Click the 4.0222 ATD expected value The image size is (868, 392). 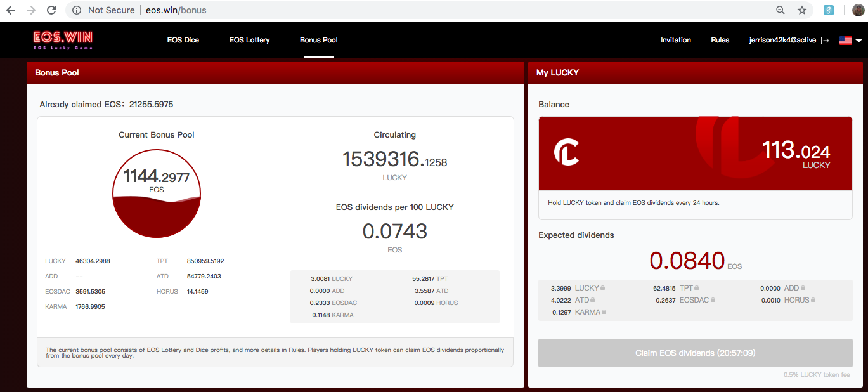[561, 300]
